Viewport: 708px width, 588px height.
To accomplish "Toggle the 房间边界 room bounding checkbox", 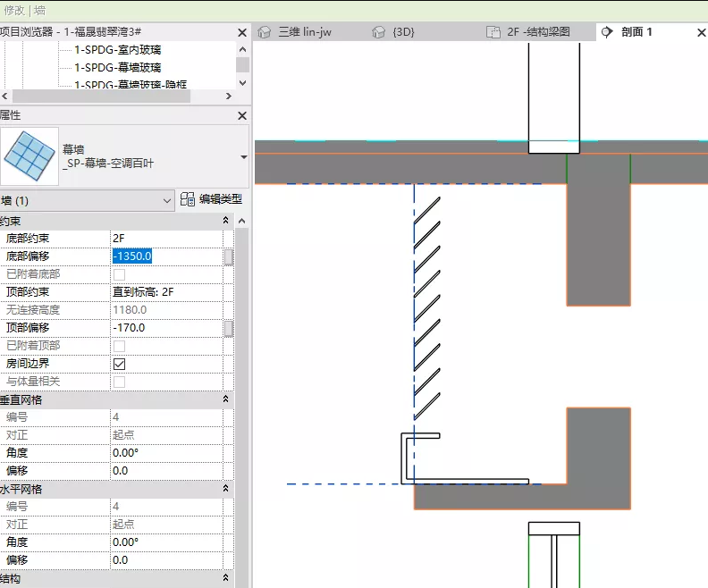I will [119, 364].
